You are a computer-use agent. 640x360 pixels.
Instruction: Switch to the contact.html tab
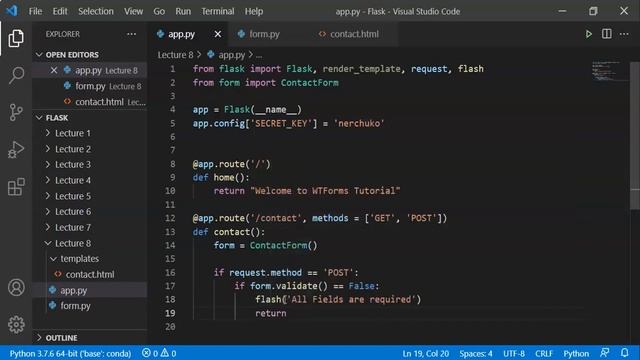[x=353, y=34]
